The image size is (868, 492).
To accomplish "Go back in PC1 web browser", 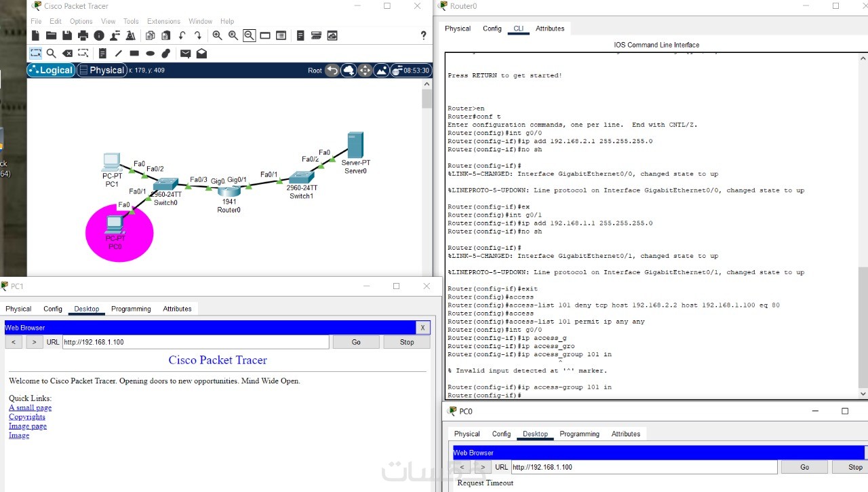I will point(14,342).
